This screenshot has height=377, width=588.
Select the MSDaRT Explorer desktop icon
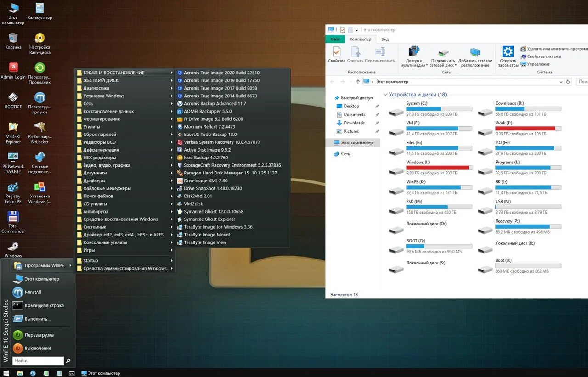click(x=13, y=133)
